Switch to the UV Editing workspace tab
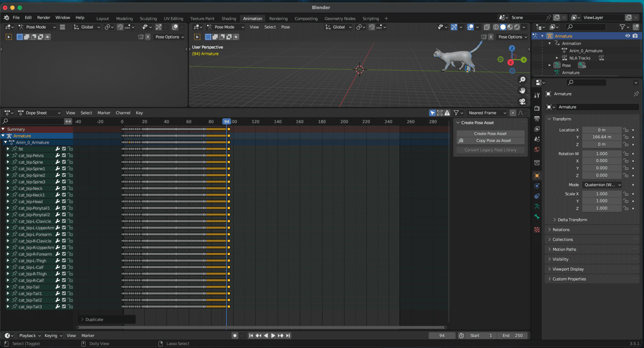Viewport: 644px width, 348px height. [173, 18]
